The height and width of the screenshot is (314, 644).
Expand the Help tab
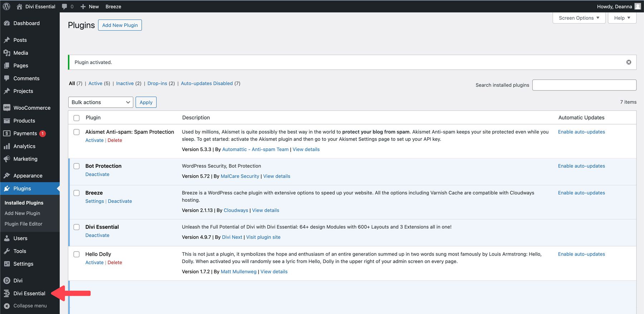(622, 18)
